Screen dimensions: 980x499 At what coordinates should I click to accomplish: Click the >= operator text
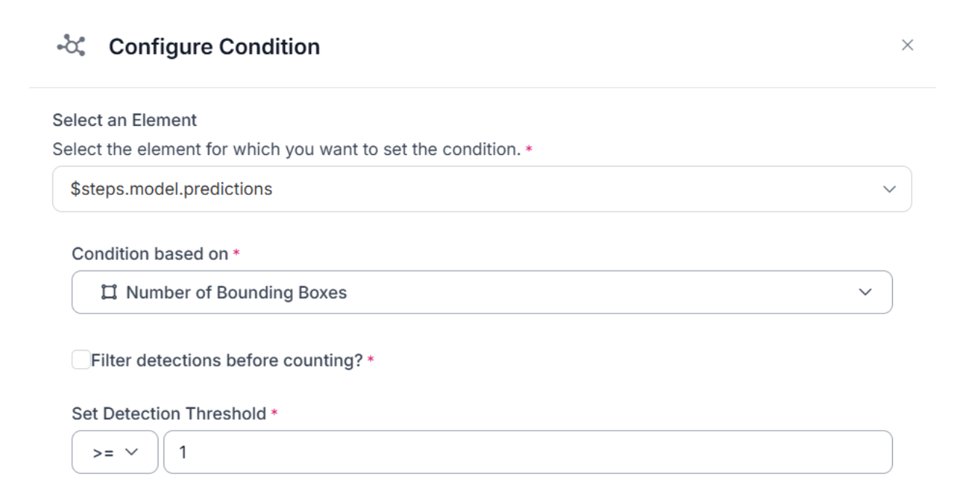pyautogui.click(x=103, y=452)
